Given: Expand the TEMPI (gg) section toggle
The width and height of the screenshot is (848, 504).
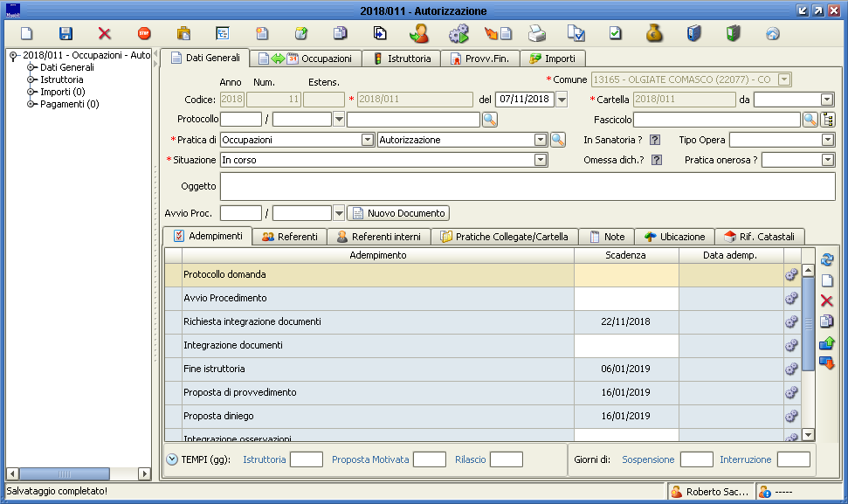Looking at the screenshot, I should [172, 459].
